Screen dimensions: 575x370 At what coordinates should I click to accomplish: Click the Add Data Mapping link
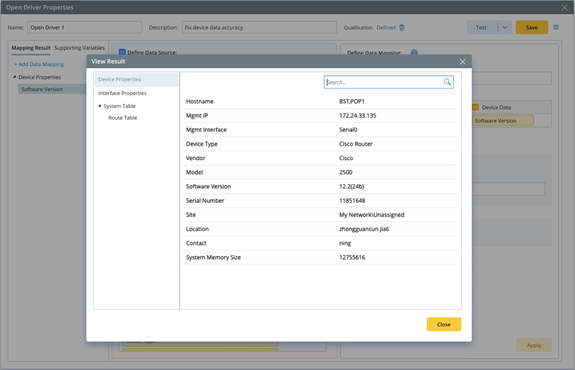[x=39, y=64]
